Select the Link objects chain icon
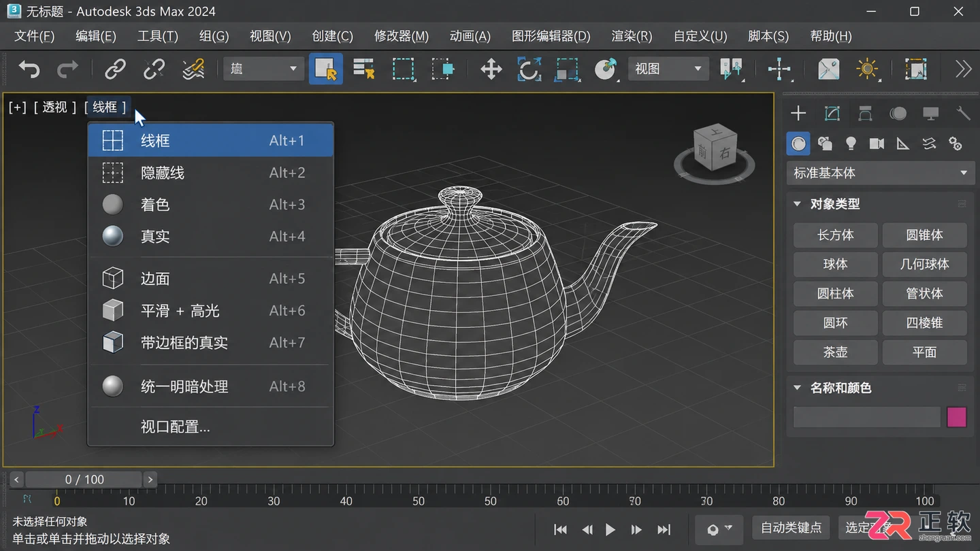The height and width of the screenshot is (551, 980). [115, 69]
